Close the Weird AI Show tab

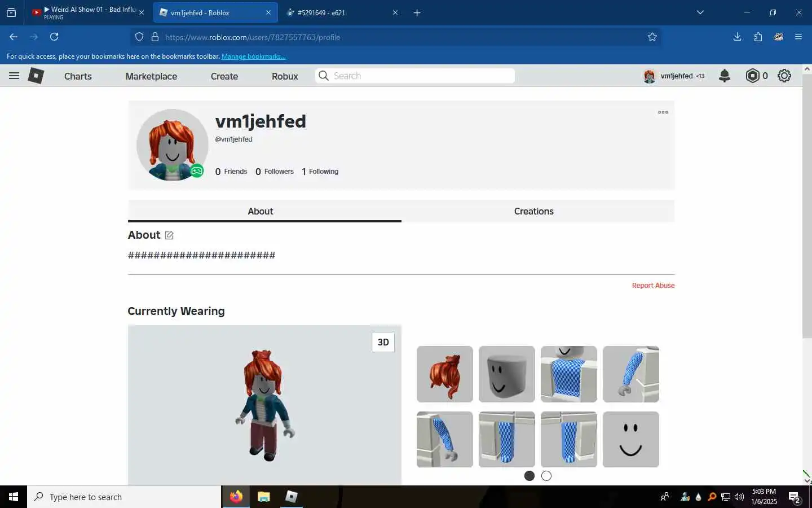142,12
